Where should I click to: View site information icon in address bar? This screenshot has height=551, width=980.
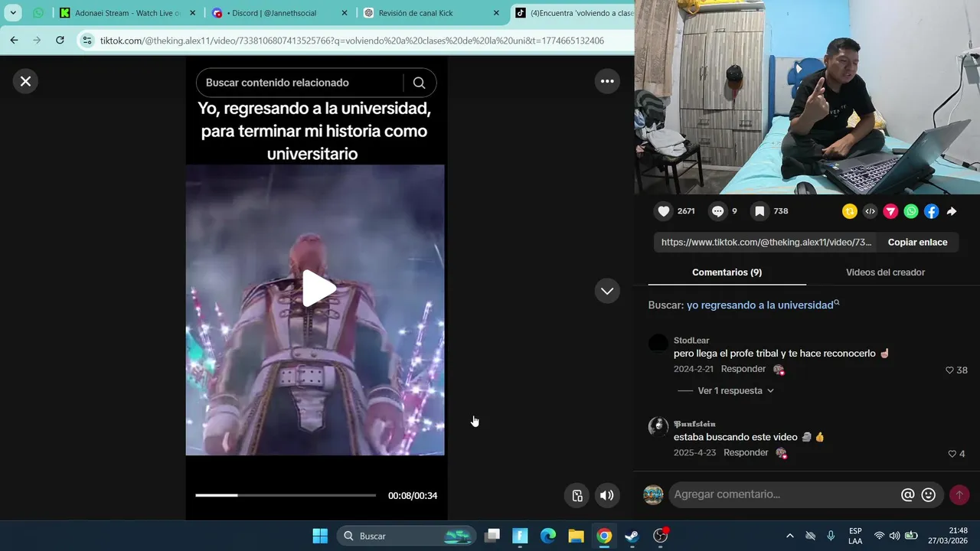pyautogui.click(x=87, y=41)
